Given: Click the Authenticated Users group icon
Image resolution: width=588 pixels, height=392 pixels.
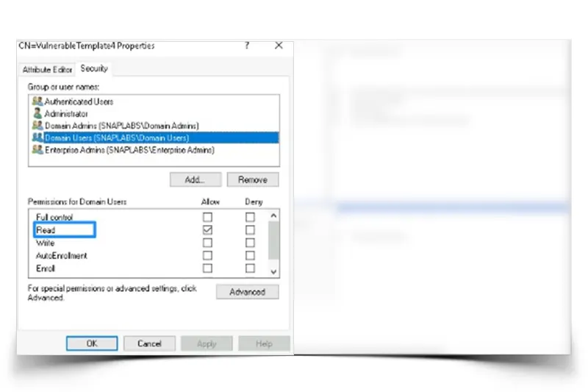Looking at the screenshot, I should 37,101.
